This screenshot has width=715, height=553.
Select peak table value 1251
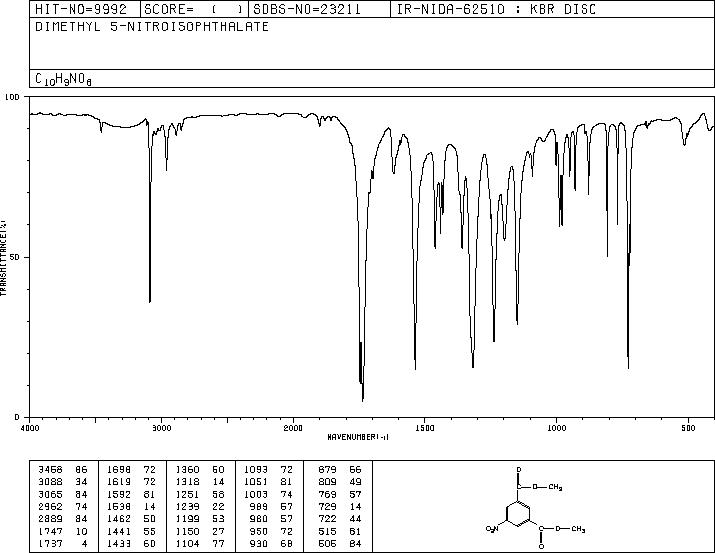click(188, 494)
